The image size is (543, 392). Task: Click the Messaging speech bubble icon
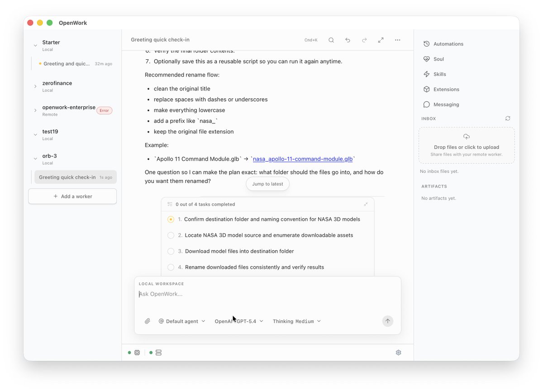(426, 105)
